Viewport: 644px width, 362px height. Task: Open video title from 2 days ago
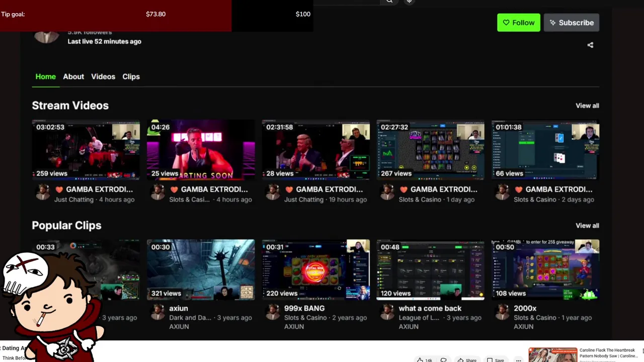553,190
